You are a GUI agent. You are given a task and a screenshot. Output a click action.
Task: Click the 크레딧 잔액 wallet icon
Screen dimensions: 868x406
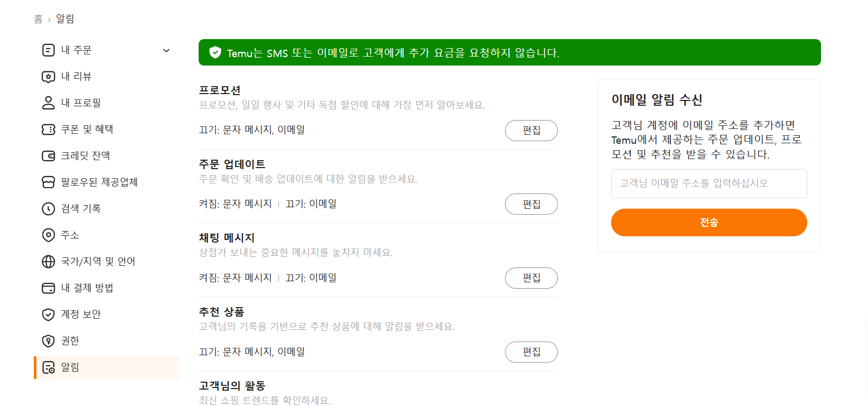pyautogui.click(x=48, y=155)
